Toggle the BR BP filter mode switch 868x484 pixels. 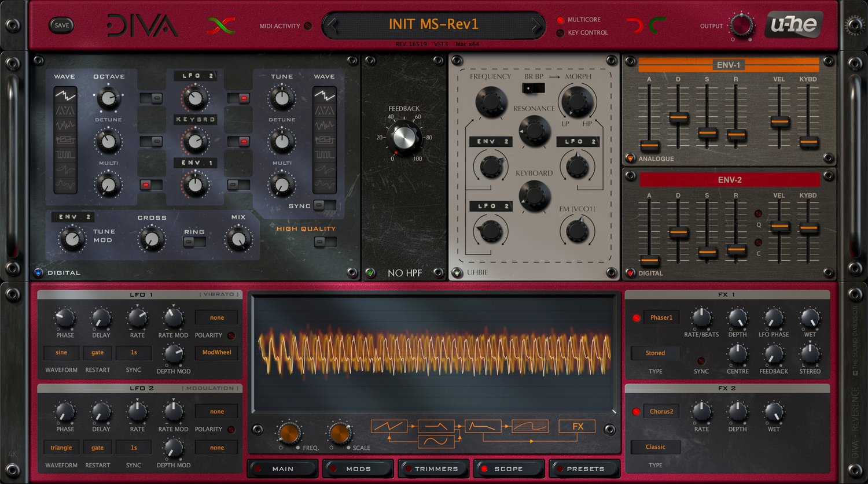533,88
